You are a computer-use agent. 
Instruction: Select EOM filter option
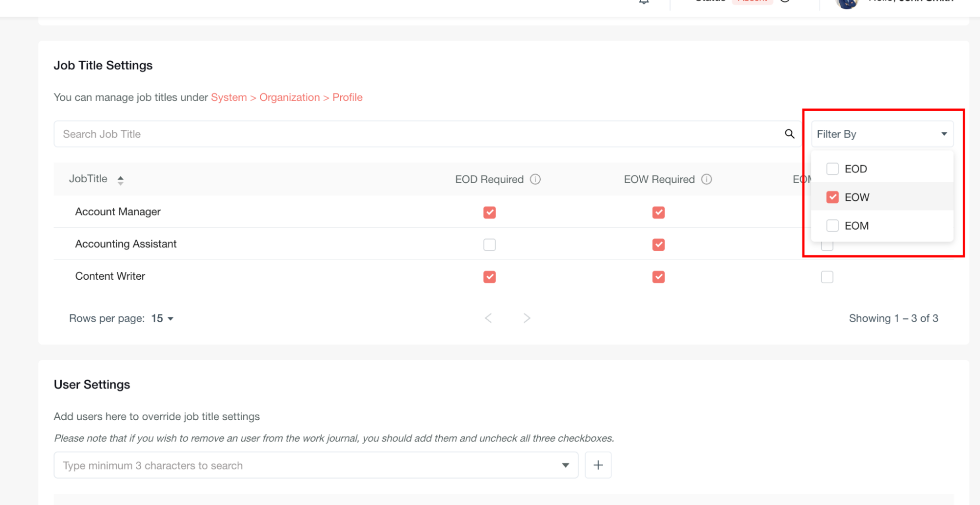pyautogui.click(x=832, y=226)
